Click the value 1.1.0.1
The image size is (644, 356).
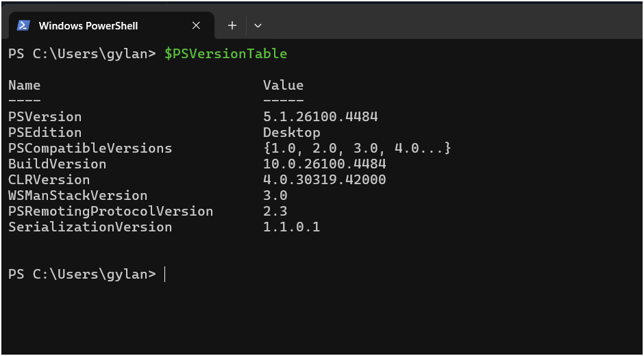pos(291,227)
